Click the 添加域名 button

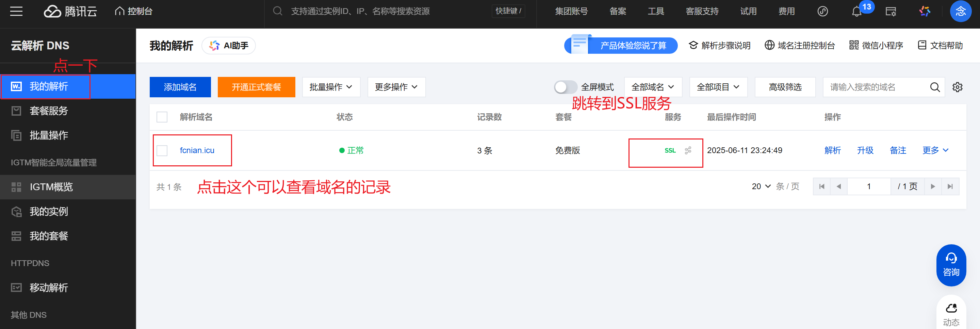[x=180, y=87]
